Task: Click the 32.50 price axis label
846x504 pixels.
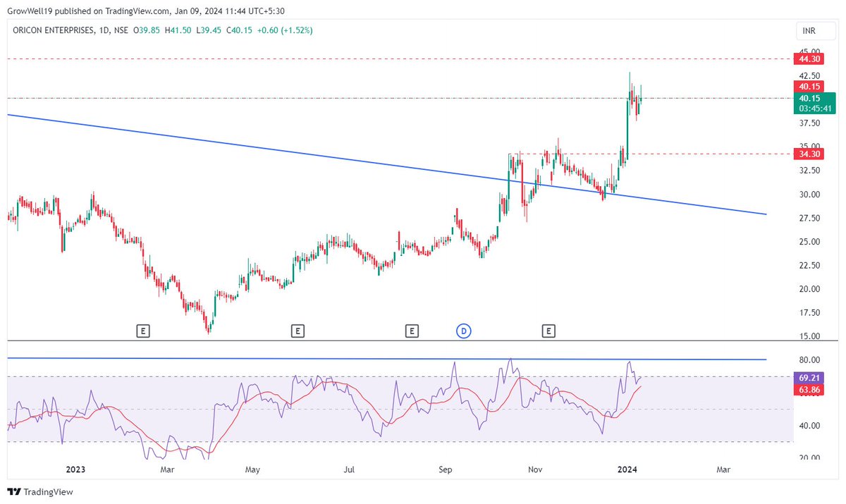Action: point(811,171)
